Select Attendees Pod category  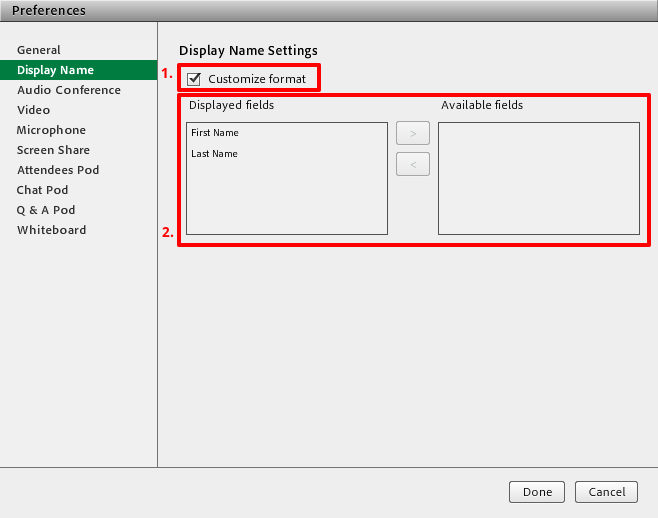(58, 170)
